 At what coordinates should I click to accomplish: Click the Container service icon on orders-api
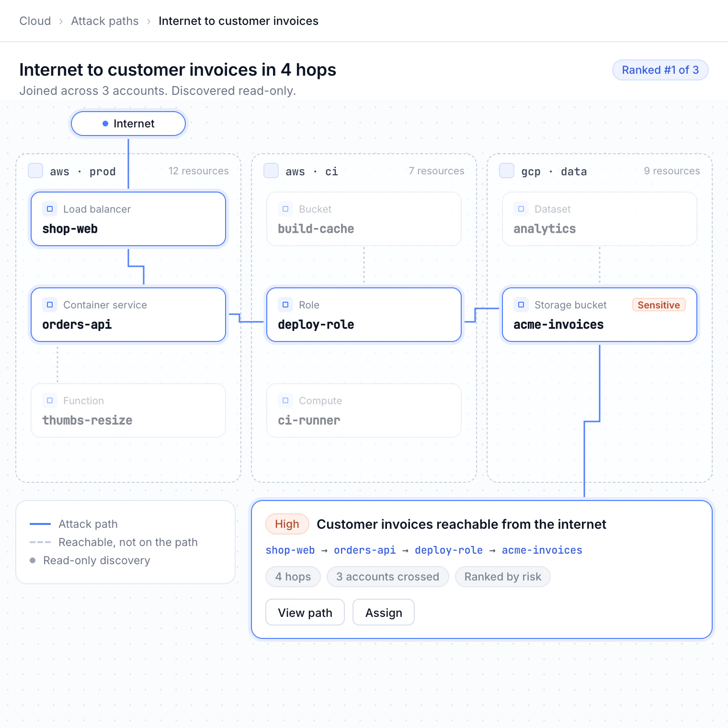50,305
